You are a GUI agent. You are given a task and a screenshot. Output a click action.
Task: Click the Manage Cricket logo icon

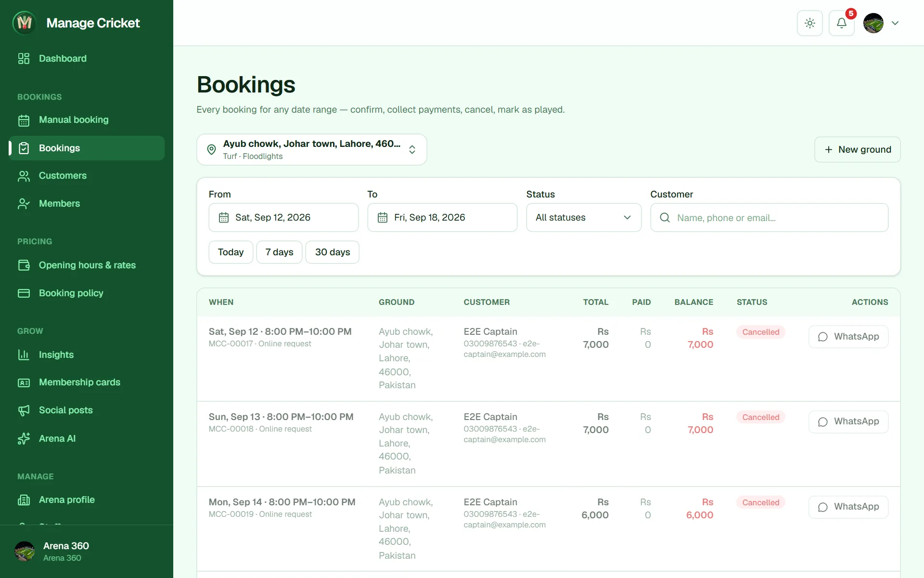tap(24, 23)
